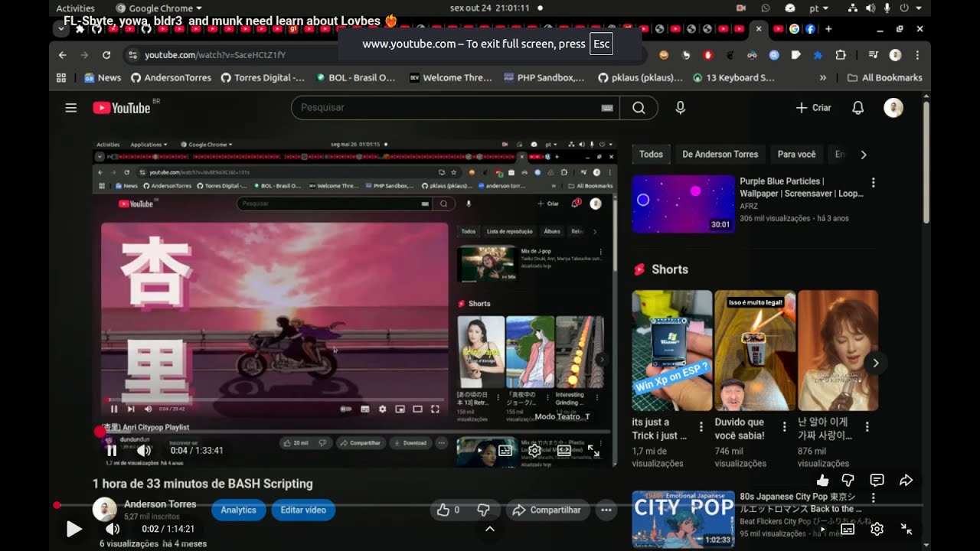Open the channel 'Analytics' button
Screen dimensions: 980x551
238,510
